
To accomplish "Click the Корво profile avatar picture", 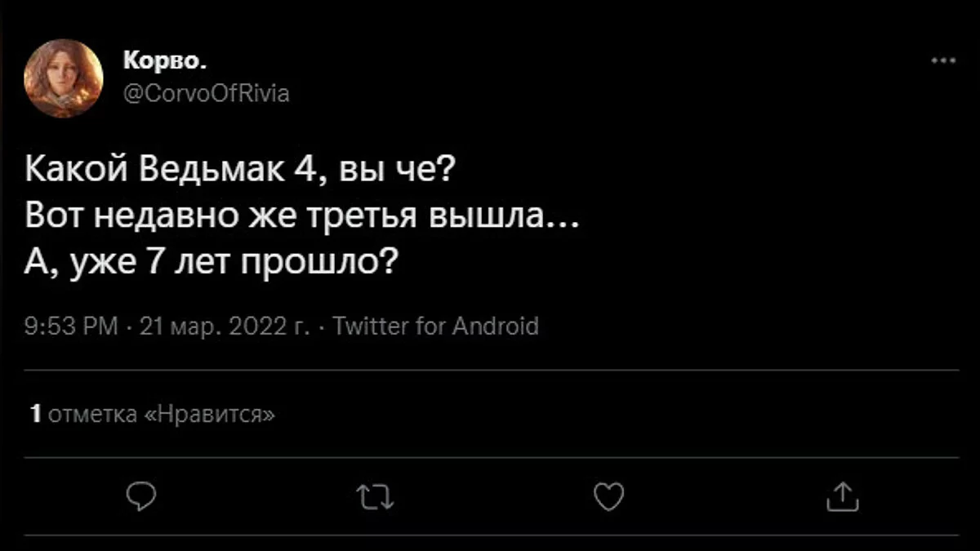I will 64,78.
